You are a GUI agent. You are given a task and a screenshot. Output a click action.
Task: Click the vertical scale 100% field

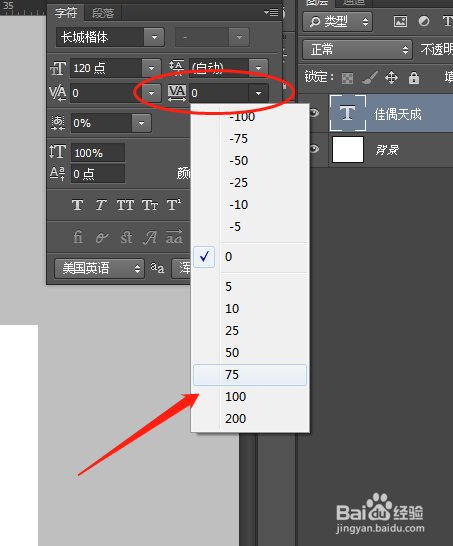98,153
